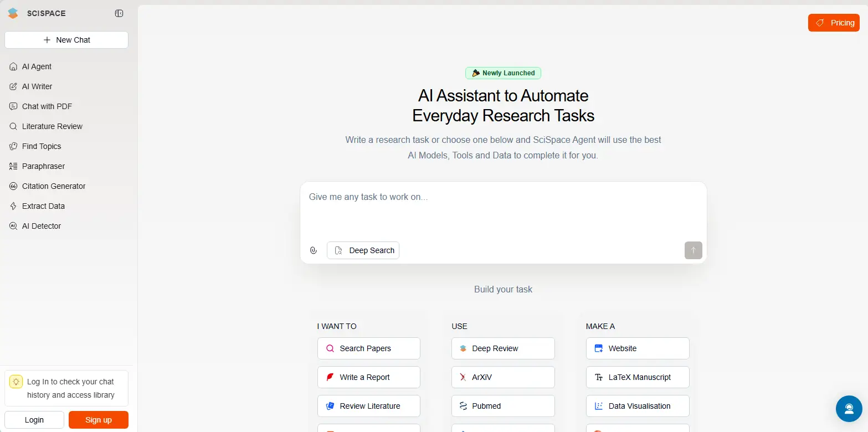Screen dimensions: 868x432
Task: Click the send arrow button
Action: [x=693, y=250]
